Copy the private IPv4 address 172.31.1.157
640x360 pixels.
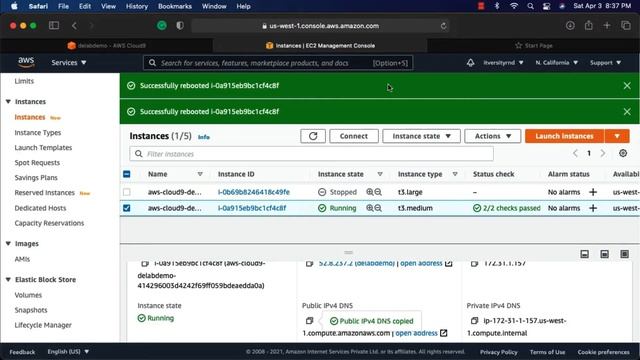[474, 264]
